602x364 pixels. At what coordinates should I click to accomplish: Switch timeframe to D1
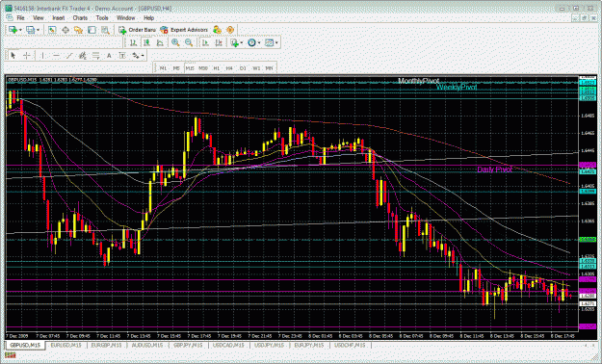click(x=243, y=68)
